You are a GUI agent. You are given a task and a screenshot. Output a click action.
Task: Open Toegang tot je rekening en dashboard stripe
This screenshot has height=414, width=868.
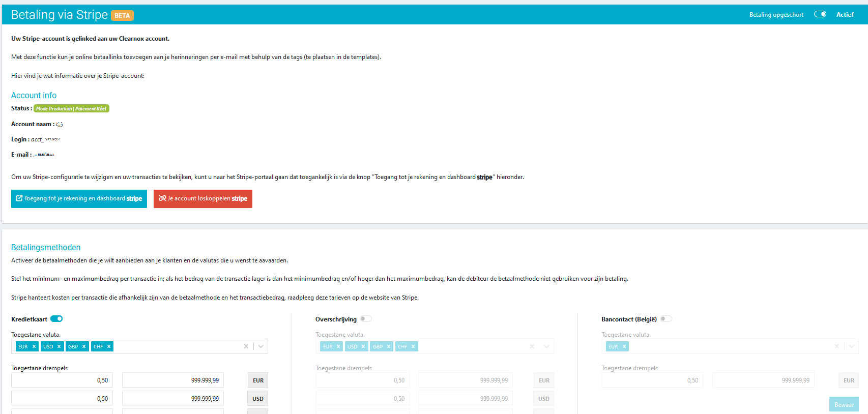click(x=79, y=199)
